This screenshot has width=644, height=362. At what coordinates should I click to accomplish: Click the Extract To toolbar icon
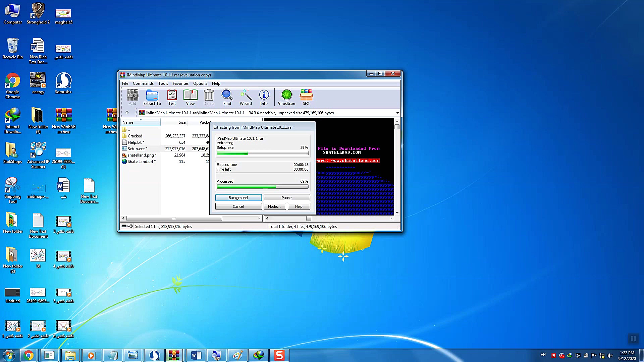(152, 98)
